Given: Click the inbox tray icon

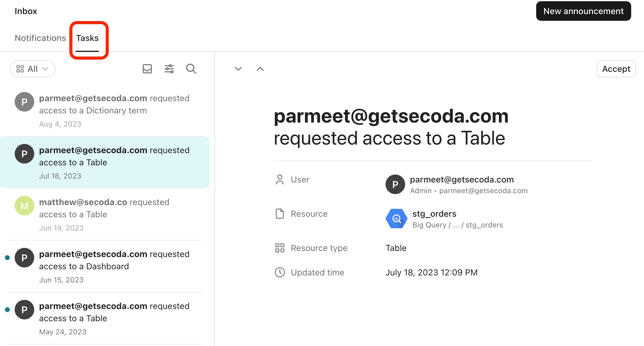Looking at the screenshot, I should point(147,69).
